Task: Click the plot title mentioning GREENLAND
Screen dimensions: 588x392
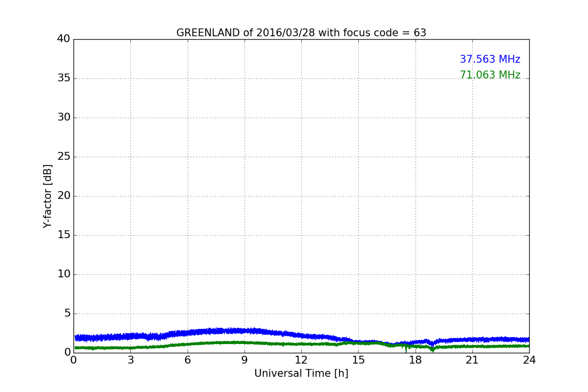Action: click(301, 33)
